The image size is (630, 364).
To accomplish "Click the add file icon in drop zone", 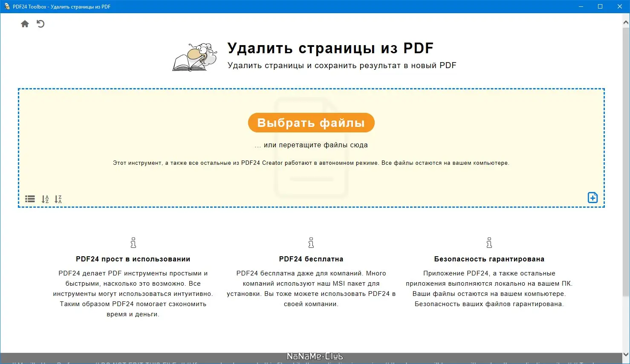I will tap(592, 198).
